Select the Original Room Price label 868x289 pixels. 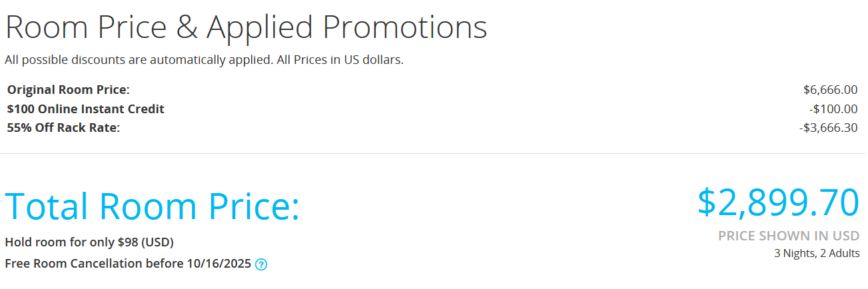pyautogui.click(x=68, y=90)
